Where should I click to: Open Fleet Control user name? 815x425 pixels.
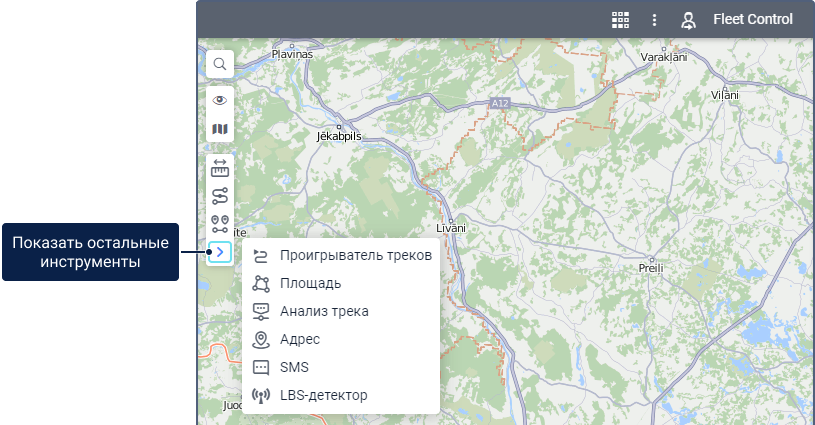click(x=752, y=20)
